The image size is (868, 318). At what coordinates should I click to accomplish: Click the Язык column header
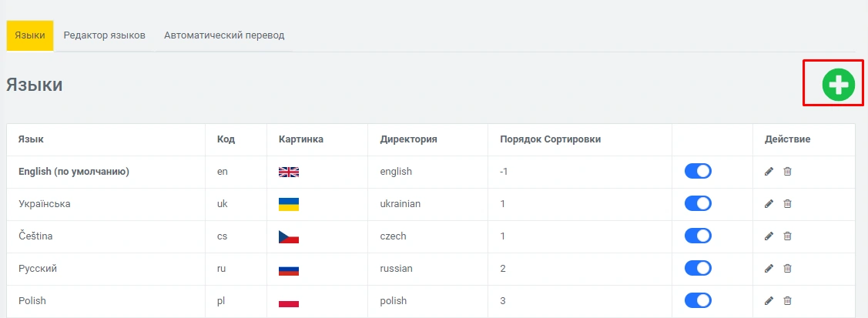(x=31, y=139)
